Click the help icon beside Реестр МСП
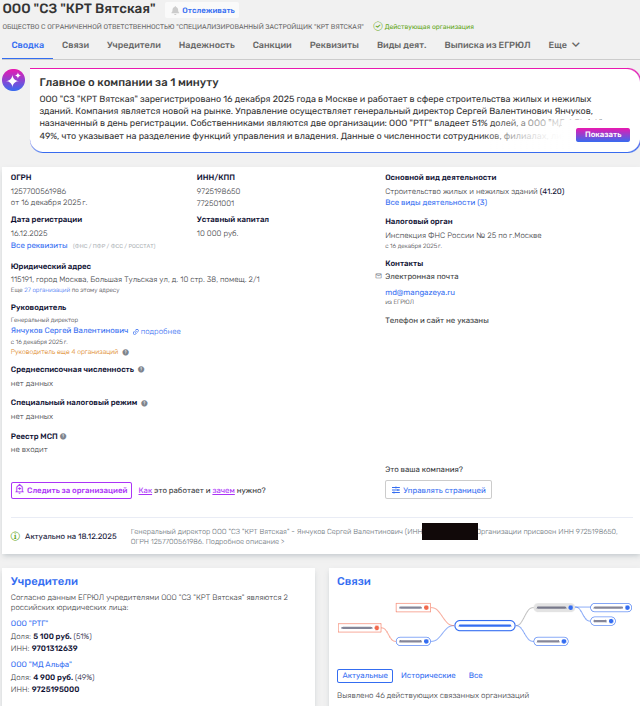The width and height of the screenshot is (640, 706). point(63,437)
